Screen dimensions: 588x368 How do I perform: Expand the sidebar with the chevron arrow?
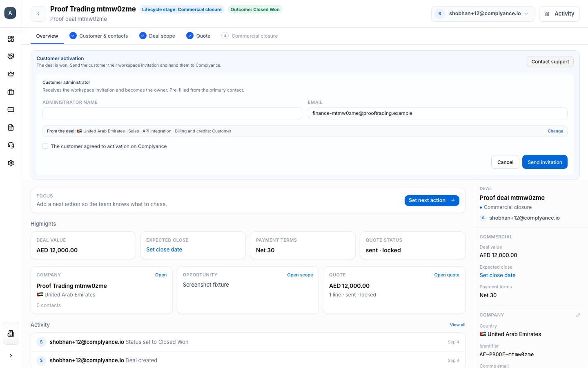11,356
